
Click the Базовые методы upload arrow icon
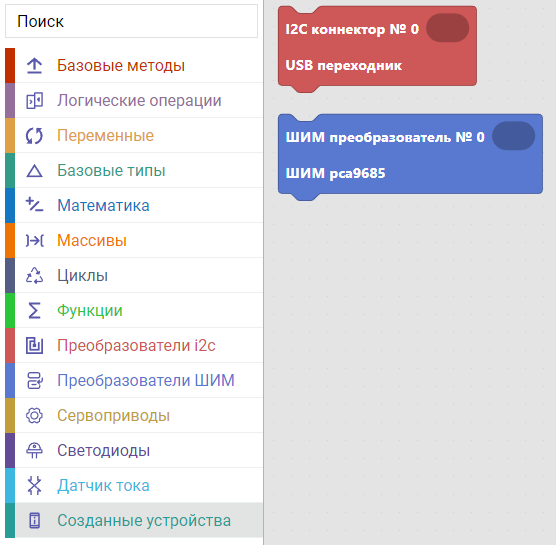coord(34,66)
